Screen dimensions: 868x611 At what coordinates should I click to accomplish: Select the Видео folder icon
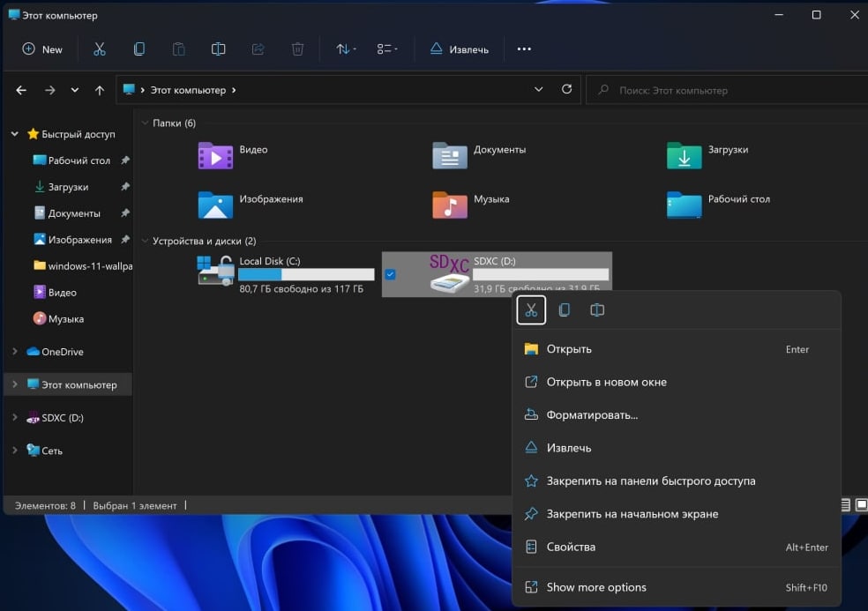[215, 155]
